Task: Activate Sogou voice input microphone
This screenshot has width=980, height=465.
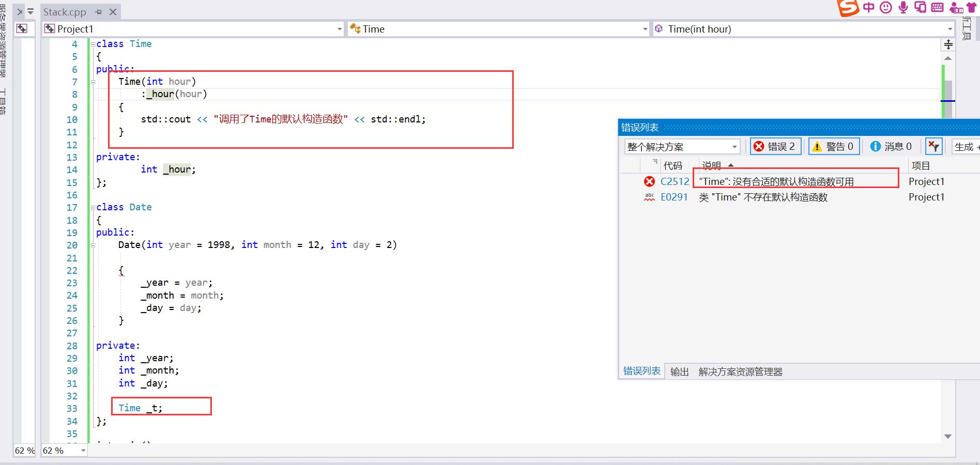Action: [903, 7]
